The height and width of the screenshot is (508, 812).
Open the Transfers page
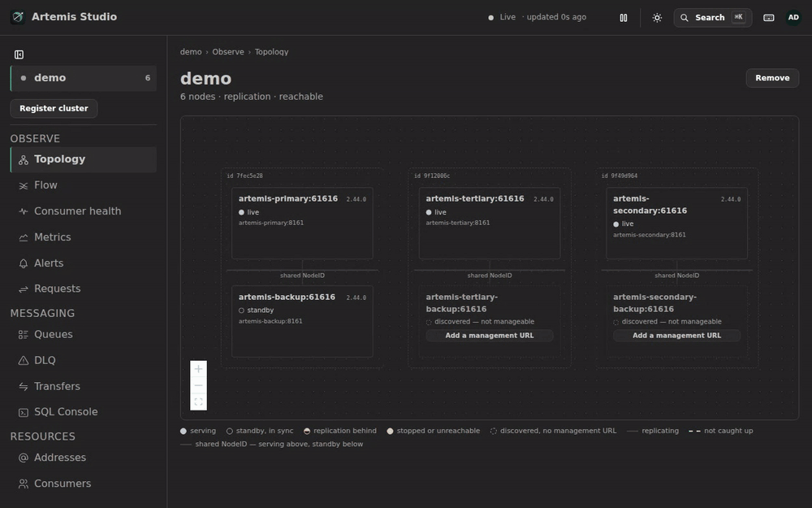(x=84, y=386)
